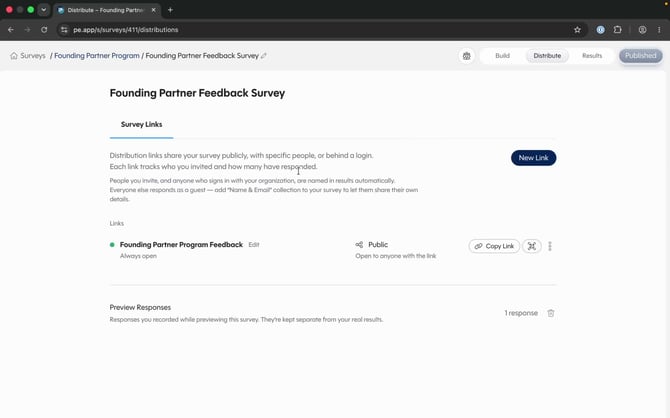This screenshot has width=670, height=418.
Task: Toggle the Published status button
Action: (641, 56)
